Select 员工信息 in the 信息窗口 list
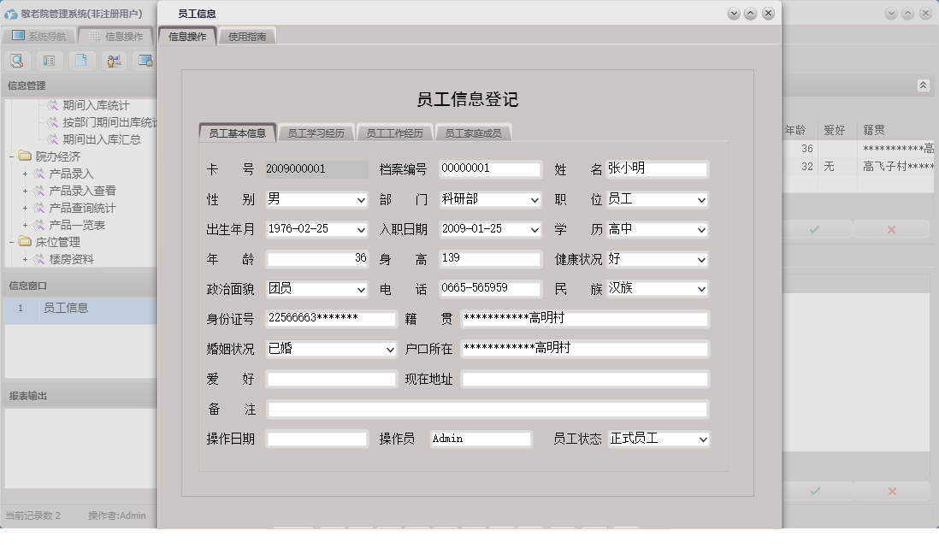Screen dimensions: 939x560 click(68, 310)
